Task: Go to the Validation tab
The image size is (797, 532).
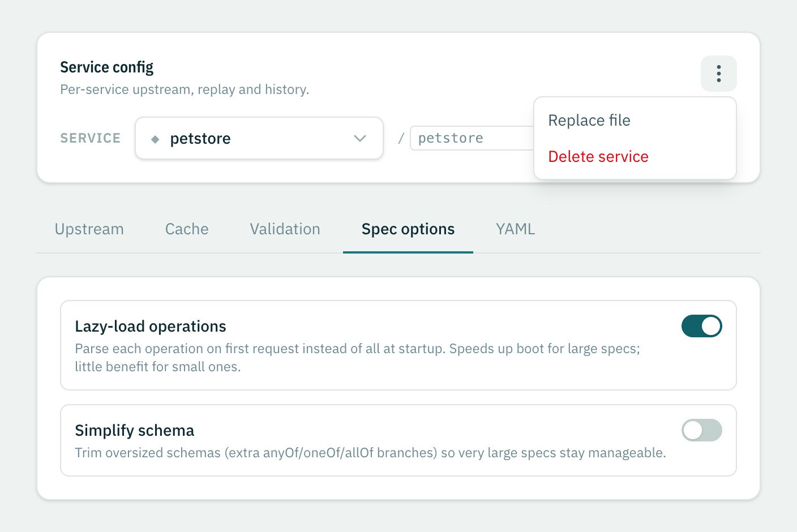Action: pyautogui.click(x=285, y=229)
